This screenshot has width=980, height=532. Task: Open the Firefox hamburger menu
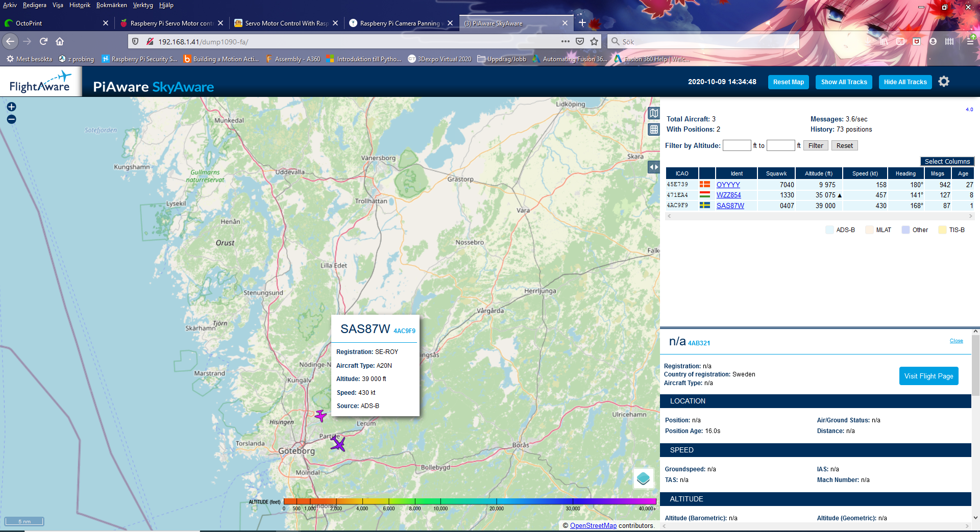[x=970, y=41]
